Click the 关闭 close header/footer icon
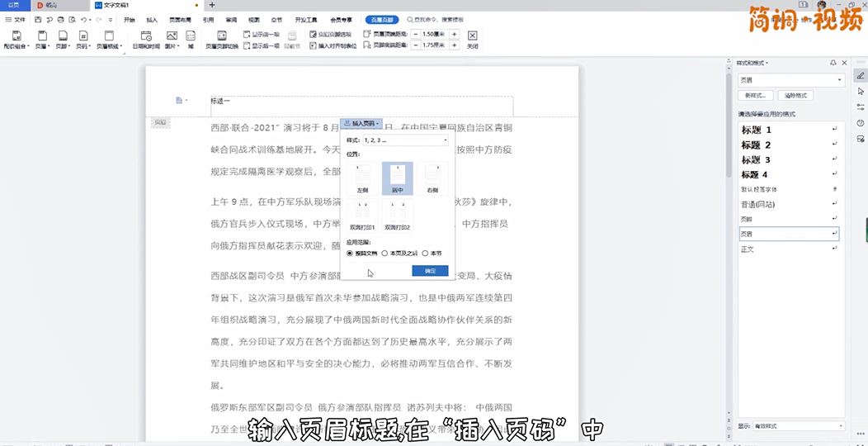 click(x=473, y=36)
